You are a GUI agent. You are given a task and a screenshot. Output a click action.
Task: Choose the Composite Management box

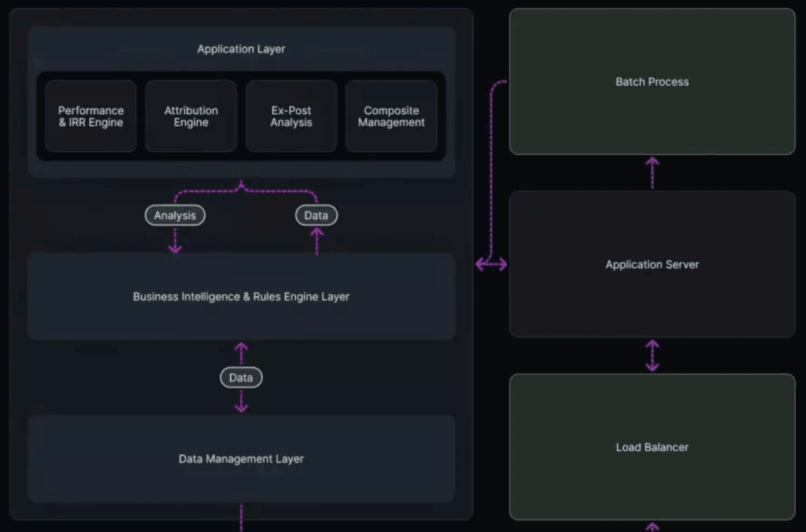click(x=391, y=116)
